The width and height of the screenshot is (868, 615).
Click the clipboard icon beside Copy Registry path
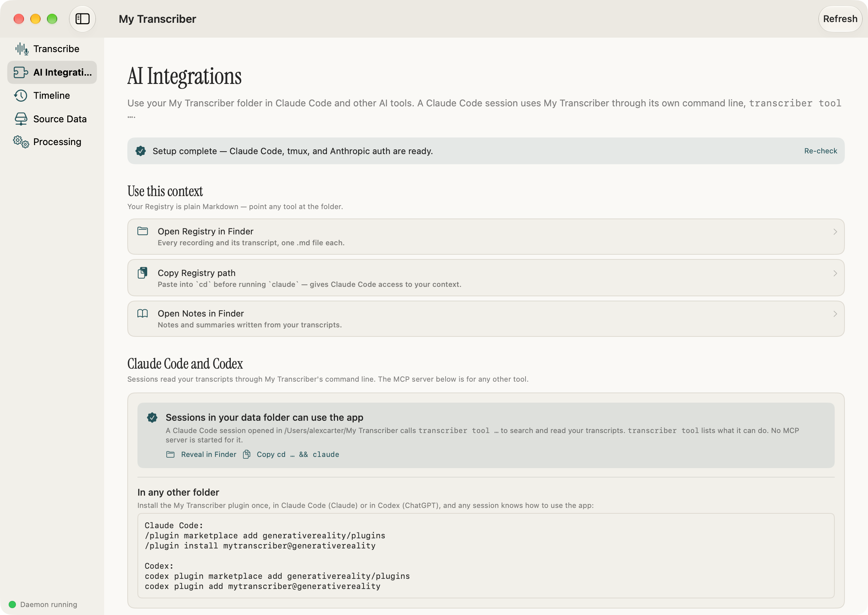[x=142, y=273]
